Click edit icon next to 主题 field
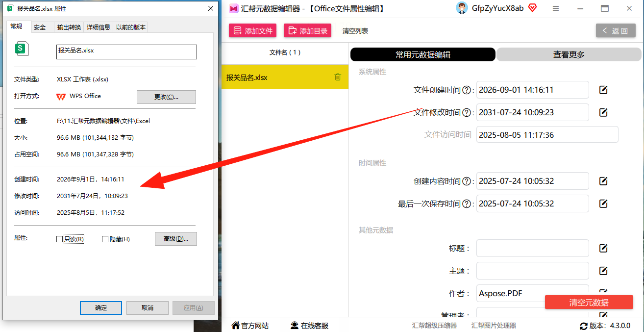The height and width of the screenshot is (332, 644). tap(603, 271)
